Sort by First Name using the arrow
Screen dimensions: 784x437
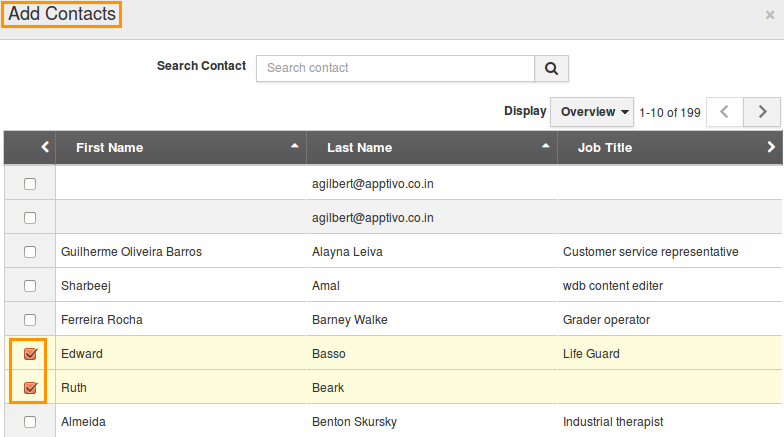click(x=294, y=146)
